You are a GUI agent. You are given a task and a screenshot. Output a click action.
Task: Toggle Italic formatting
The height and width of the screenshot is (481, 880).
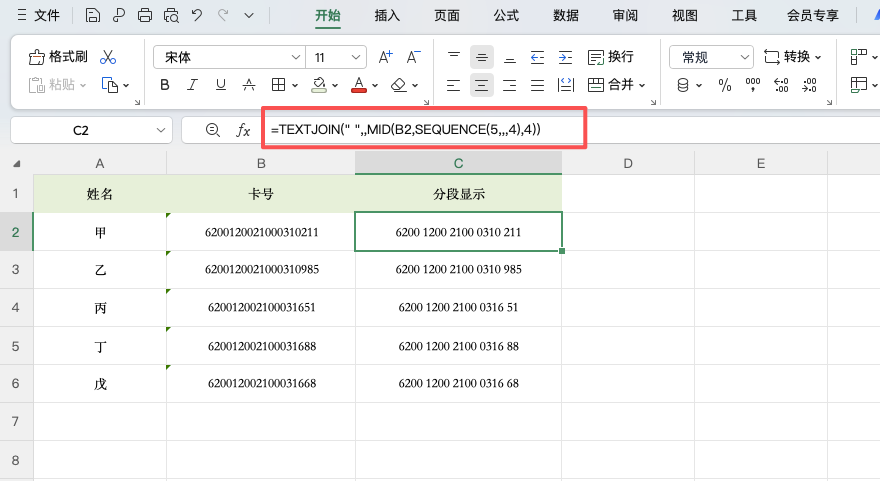pyautogui.click(x=193, y=85)
